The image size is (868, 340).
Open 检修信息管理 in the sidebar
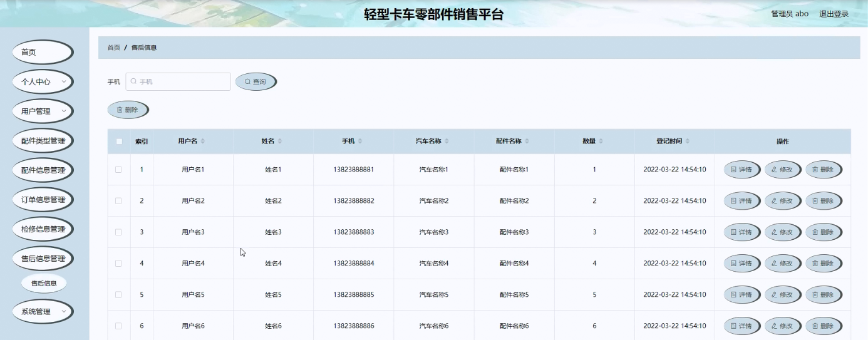pos(43,229)
